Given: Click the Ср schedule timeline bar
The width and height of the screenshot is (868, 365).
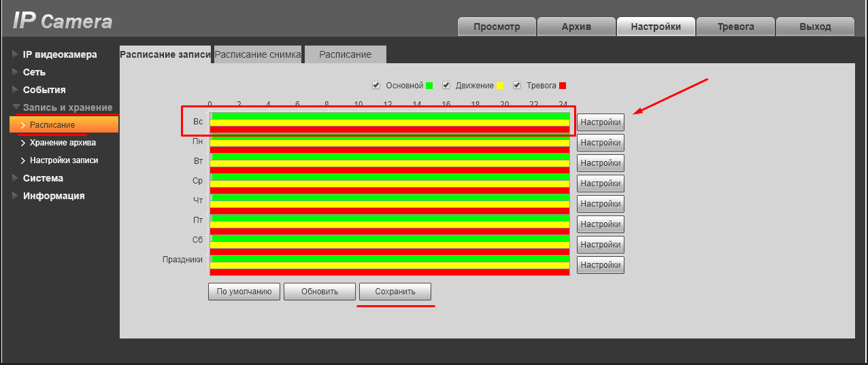Looking at the screenshot, I should [x=389, y=184].
